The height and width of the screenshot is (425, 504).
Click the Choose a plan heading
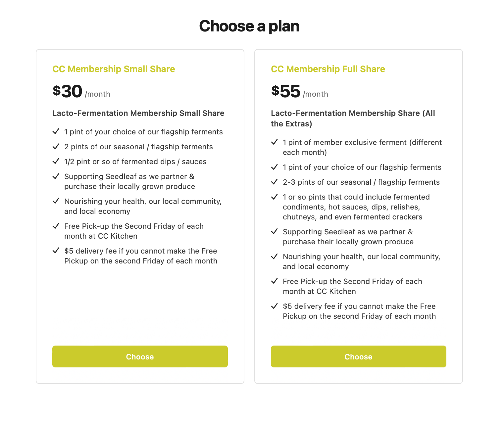(249, 26)
